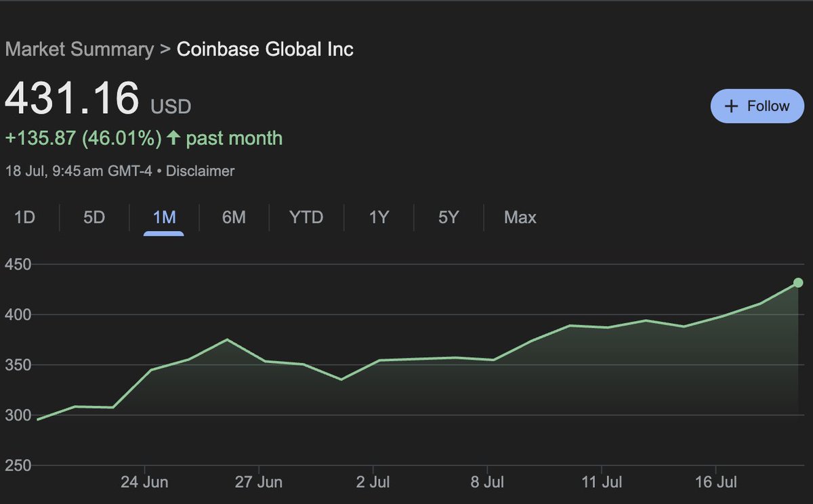Select the 1D range tab
813x504 pixels.
25,217
